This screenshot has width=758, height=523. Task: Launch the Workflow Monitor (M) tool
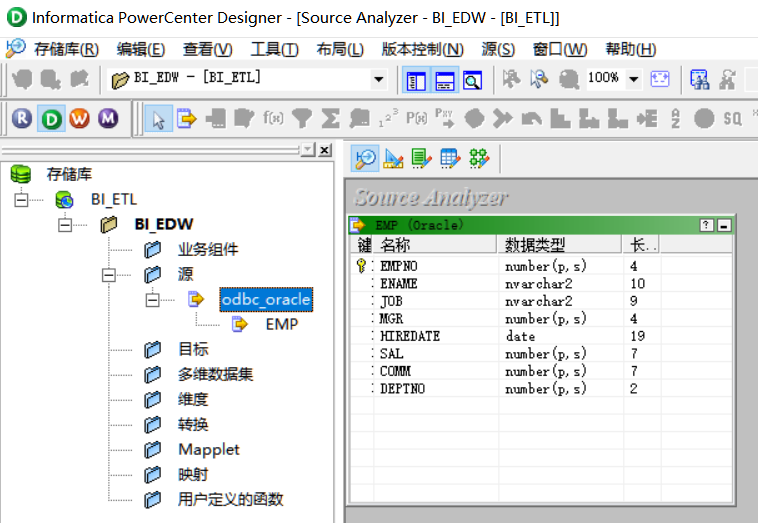tap(108, 118)
